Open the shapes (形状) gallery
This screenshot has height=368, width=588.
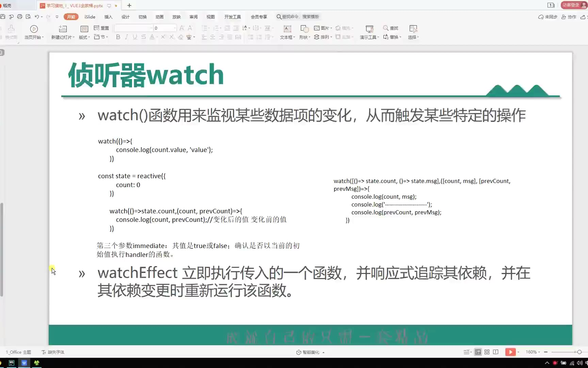(305, 32)
